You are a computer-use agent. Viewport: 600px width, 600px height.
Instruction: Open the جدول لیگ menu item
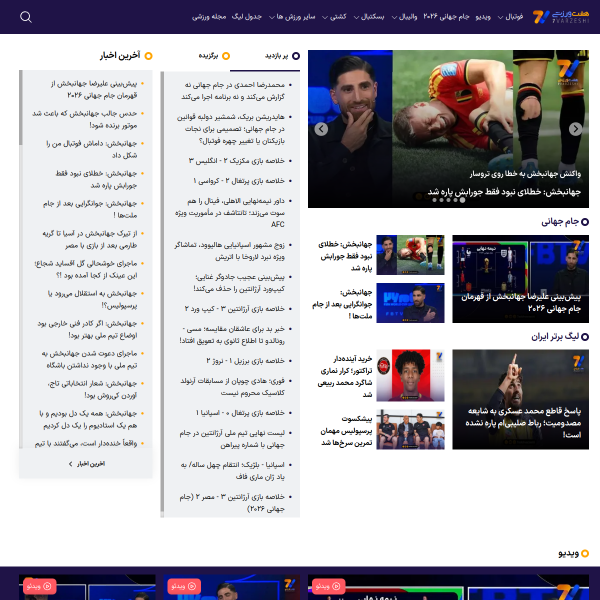coord(246,17)
